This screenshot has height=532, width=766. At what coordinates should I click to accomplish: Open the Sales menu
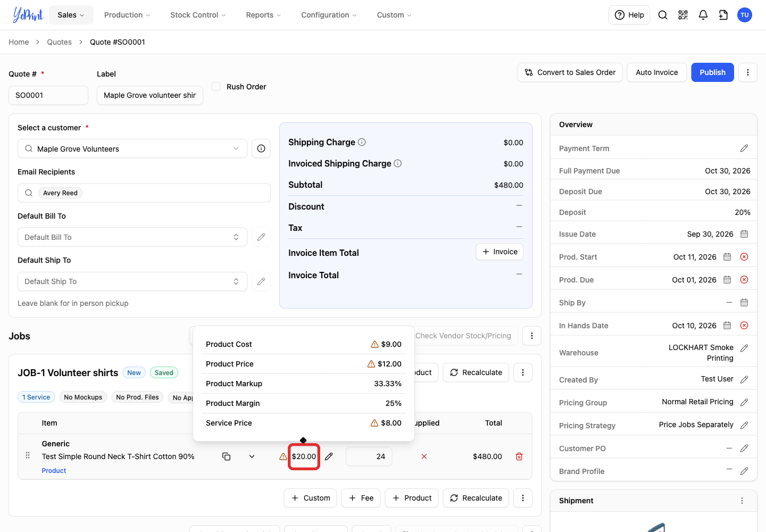point(71,15)
